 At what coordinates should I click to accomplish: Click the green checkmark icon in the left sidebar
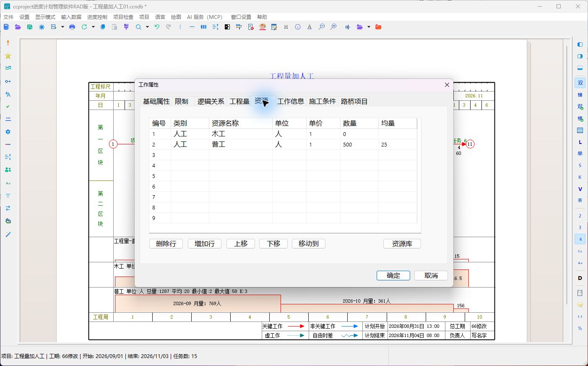8,107
